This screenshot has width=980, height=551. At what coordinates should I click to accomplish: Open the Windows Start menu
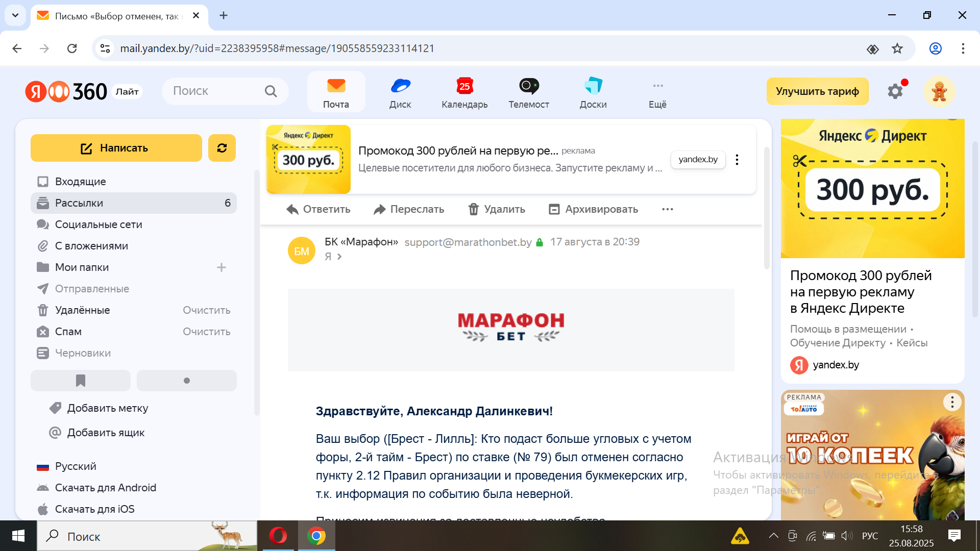pos(18,536)
